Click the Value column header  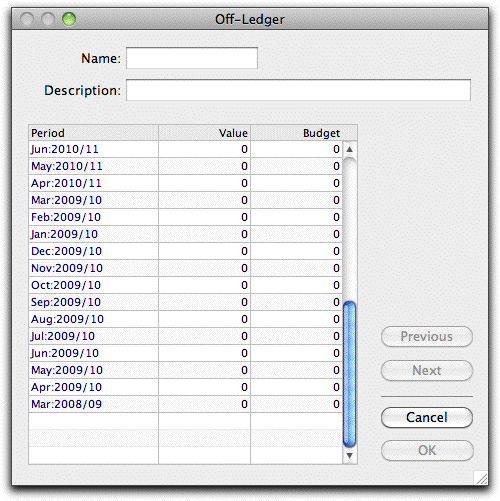(204, 133)
